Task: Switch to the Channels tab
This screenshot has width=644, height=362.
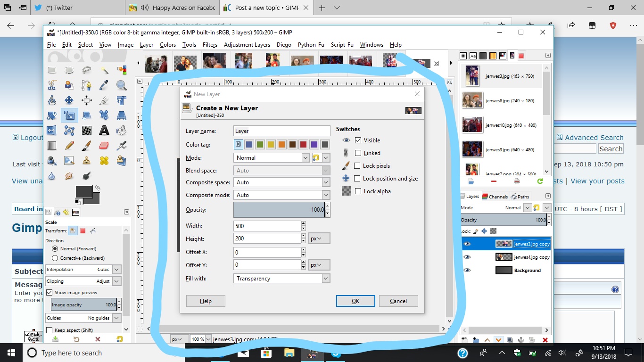Action: (x=495, y=197)
